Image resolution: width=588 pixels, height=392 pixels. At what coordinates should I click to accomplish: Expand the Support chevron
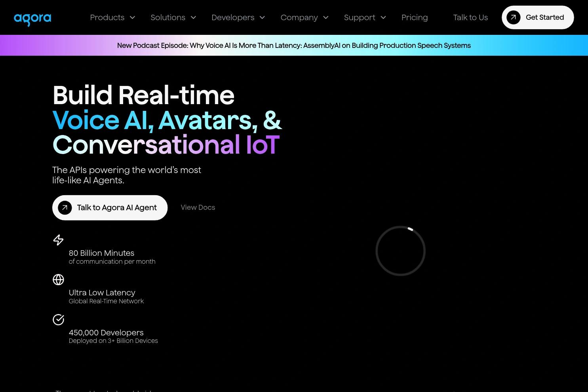tap(383, 17)
